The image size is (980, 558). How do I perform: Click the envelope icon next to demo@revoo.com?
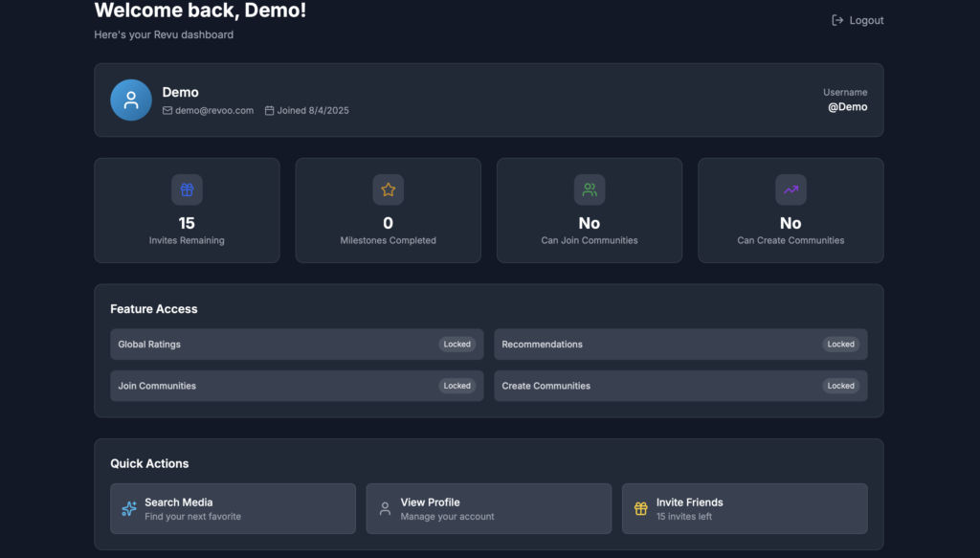(167, 111)
